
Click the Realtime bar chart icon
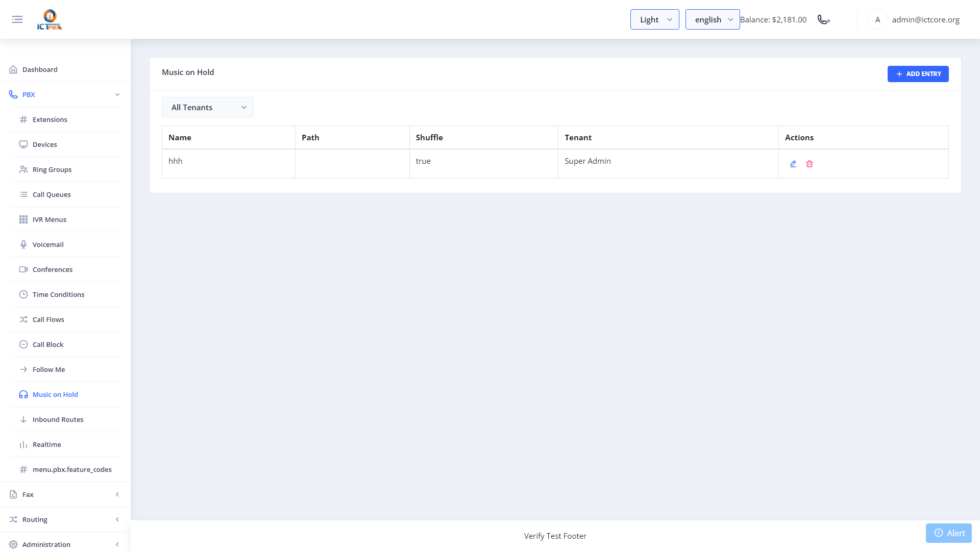coord(23,444)
